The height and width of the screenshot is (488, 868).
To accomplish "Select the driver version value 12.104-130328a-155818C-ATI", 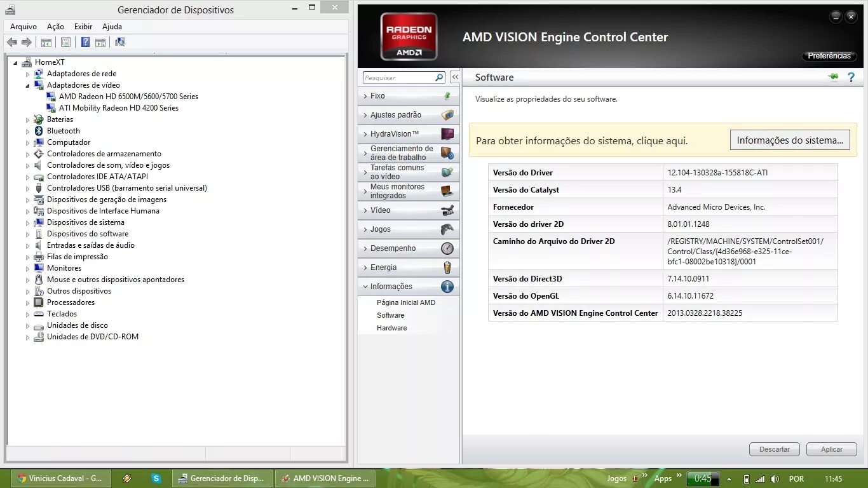I will pos(717,173).
